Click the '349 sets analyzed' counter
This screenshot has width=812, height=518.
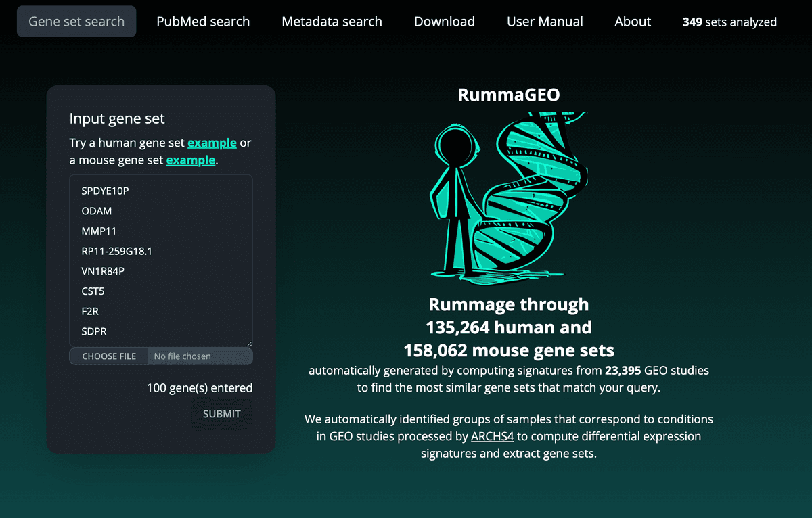pyautogui.click(x=729, y=22)
